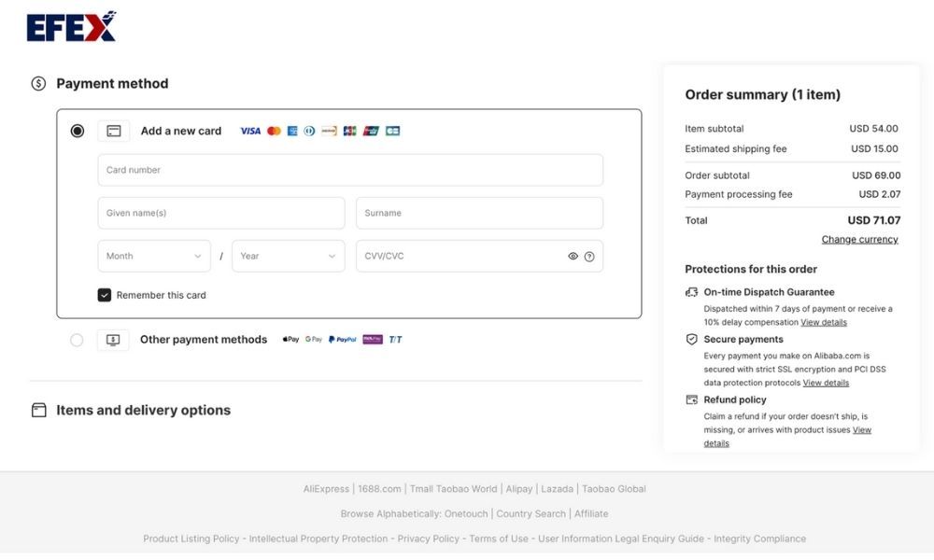Click the Card number input field
The image size is (934, 560).
pos(350,170)
